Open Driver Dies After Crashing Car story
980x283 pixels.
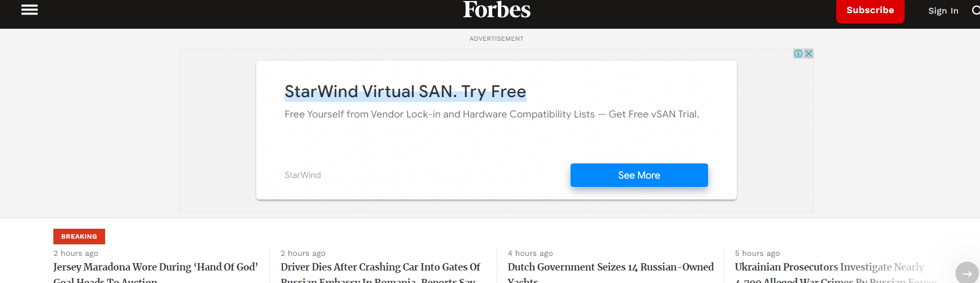(380, 267)
